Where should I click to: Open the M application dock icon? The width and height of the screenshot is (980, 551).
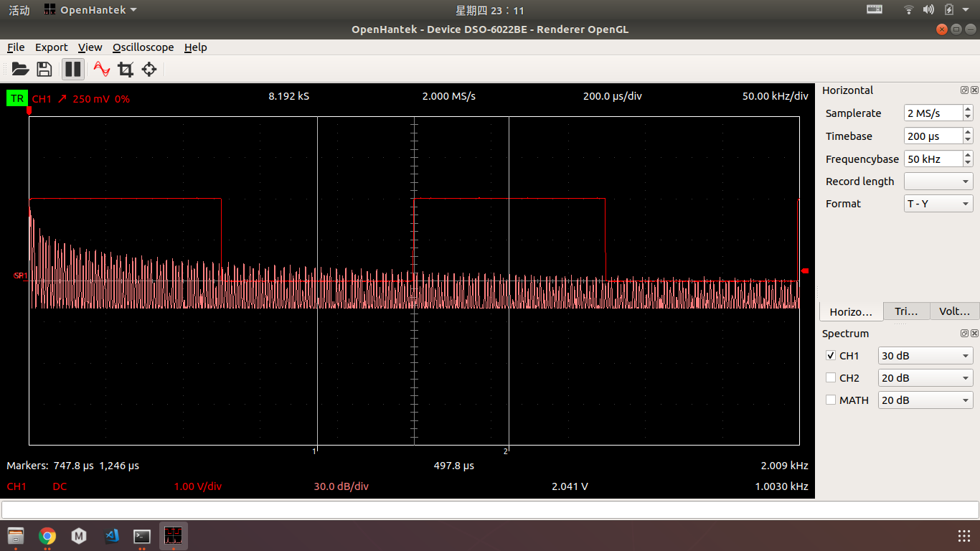79,535
